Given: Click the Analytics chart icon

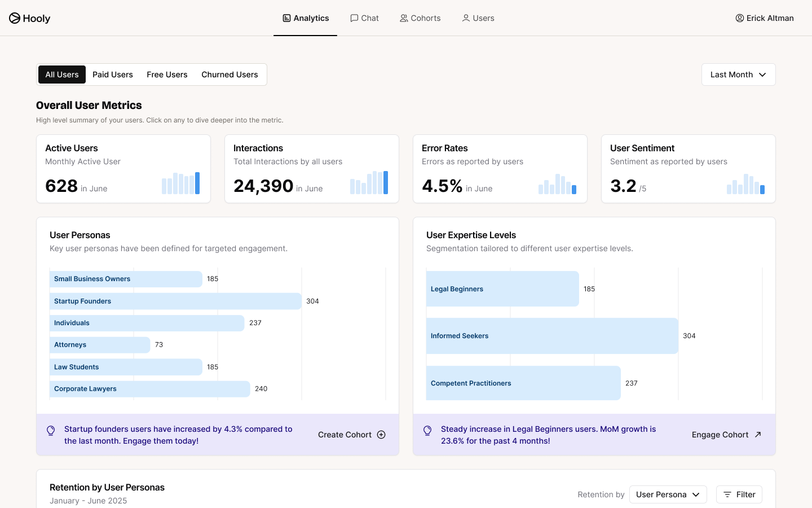Looking at the screenshot, I should click(x=286, y=18).
